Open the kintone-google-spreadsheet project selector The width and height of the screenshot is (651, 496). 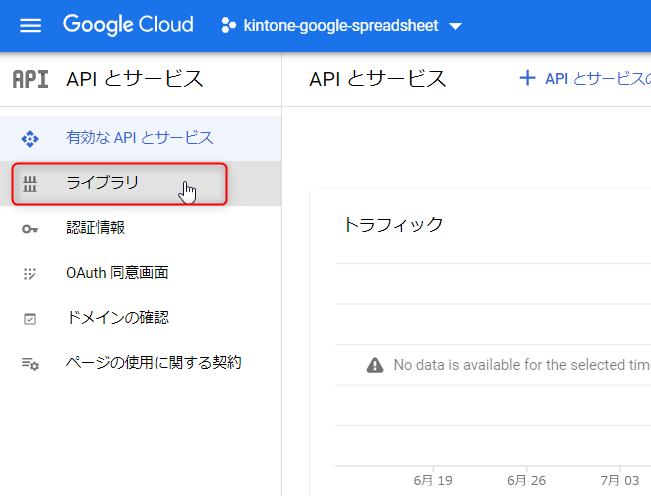pos(340,26)
